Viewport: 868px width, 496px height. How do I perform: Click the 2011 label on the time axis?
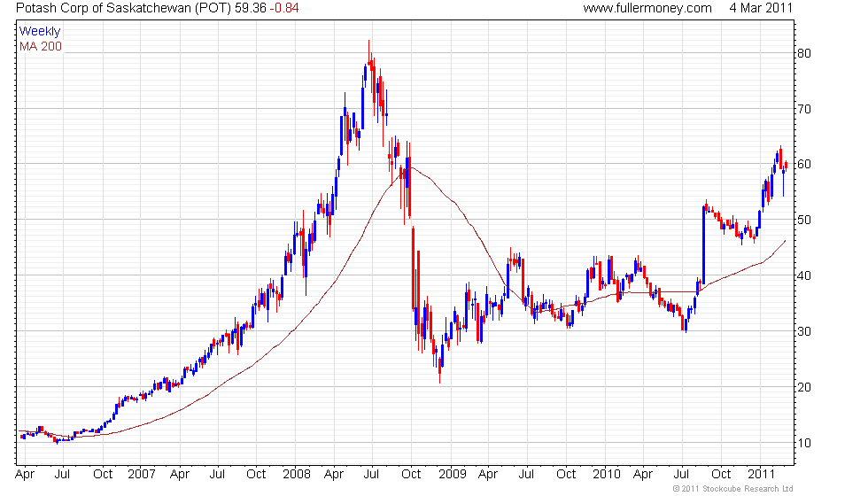[x=761, y=474]
